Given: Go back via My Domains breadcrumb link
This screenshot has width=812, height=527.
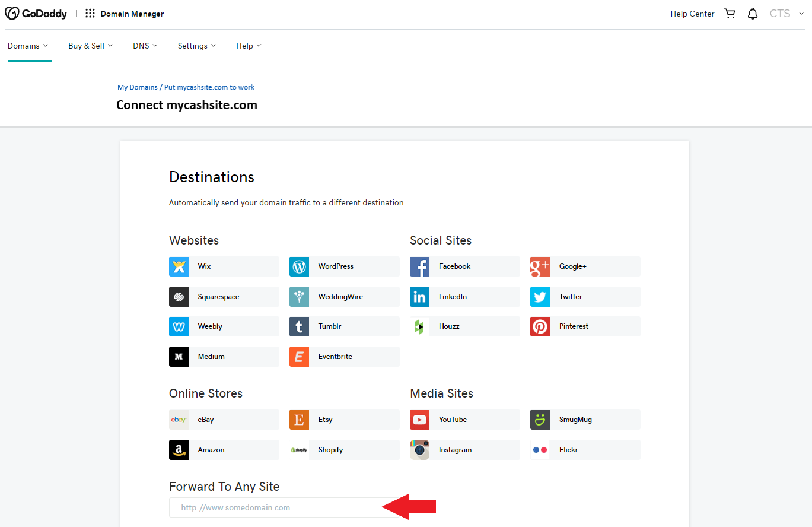Looking at the screenshot, I should coord(137,87).
